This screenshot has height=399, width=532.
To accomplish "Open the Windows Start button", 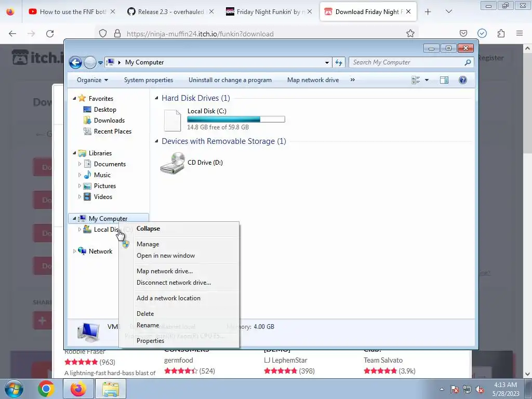I will pos(14,389).
